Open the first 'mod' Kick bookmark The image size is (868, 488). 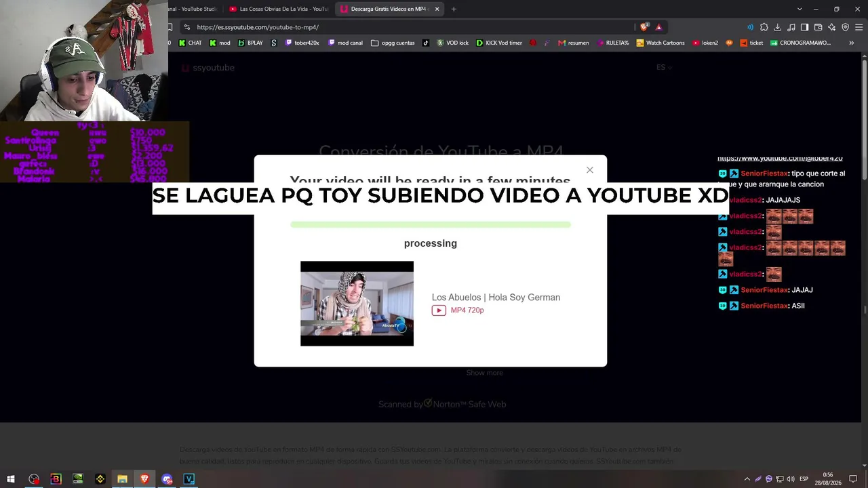tap(220, 43)
